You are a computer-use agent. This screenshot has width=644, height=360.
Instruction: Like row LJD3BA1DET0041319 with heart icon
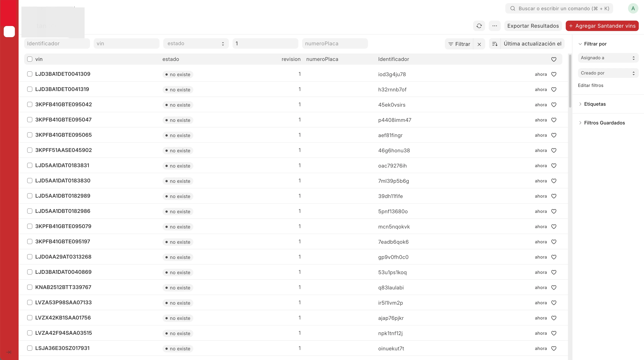click(x=554, y=89)
